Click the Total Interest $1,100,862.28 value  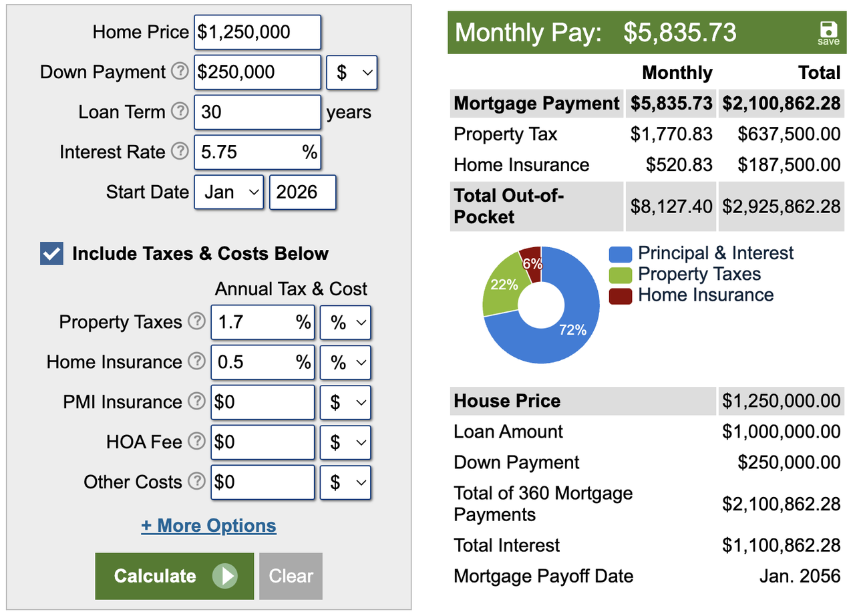(x=781, y=545)
